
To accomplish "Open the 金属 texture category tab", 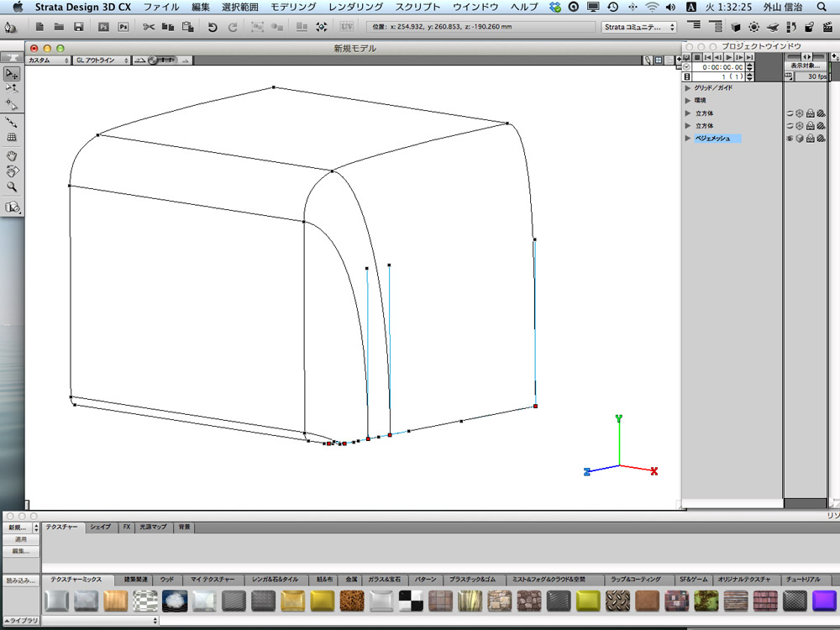I will coord(351,580).
